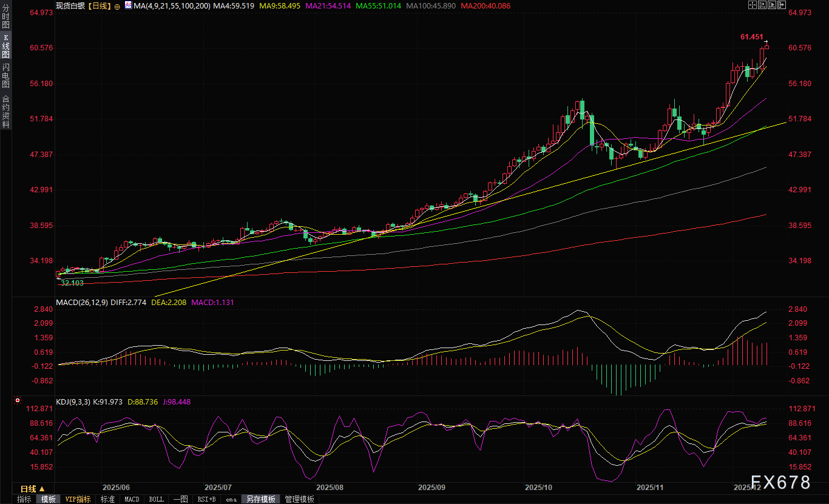This screenshot has height=504, width=829.
Task: Switch to 分时图 view in sidebar
Action: pyautogui.click(x=5, y=16)
